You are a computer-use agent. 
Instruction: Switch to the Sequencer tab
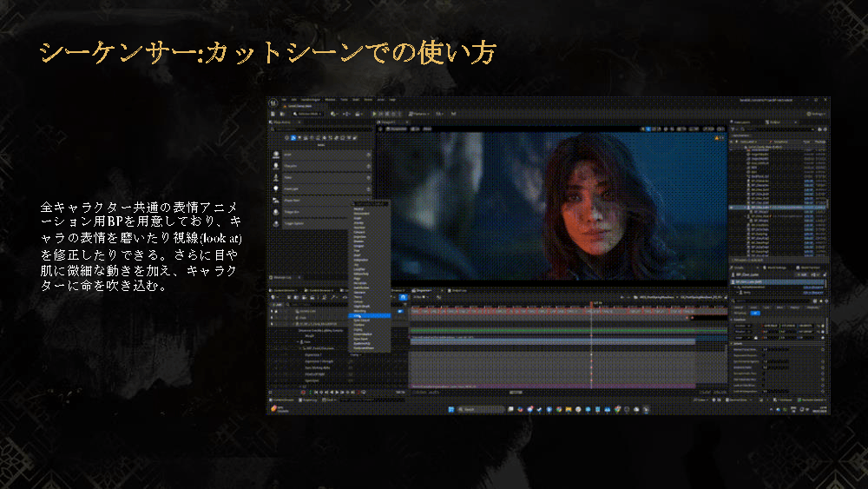[x=424, y=290]
